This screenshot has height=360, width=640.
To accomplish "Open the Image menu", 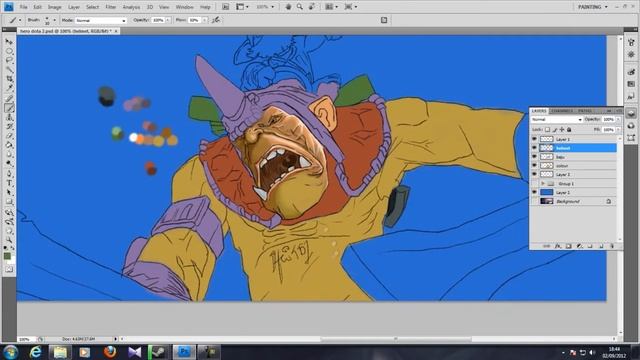I will coord(54,7).
